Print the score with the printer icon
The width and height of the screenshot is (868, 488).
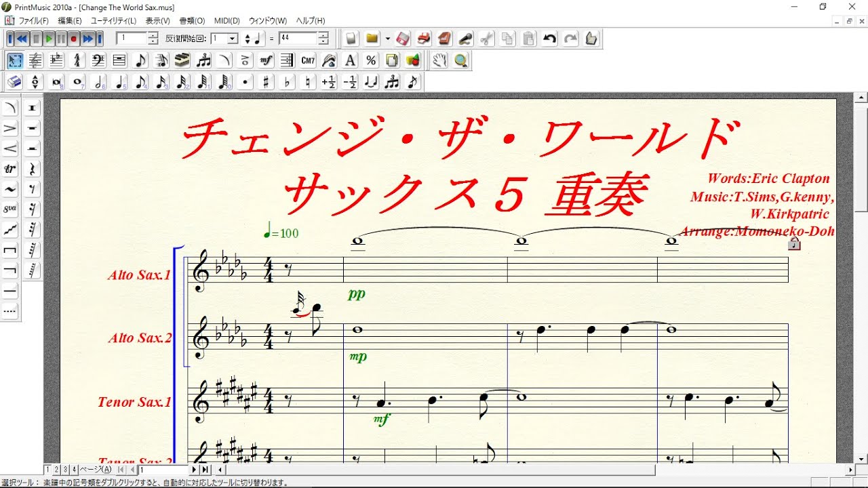[424, 39]
